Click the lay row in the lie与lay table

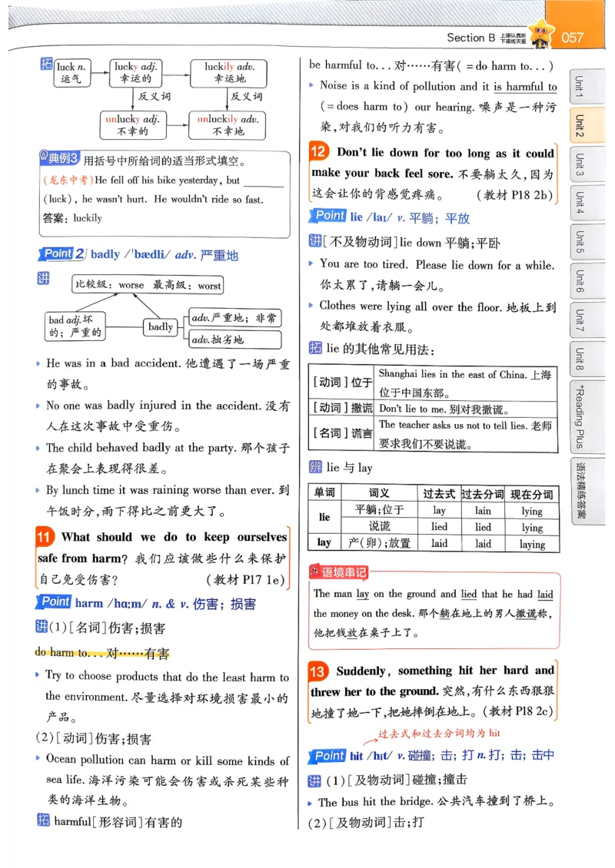coord(325,543)
